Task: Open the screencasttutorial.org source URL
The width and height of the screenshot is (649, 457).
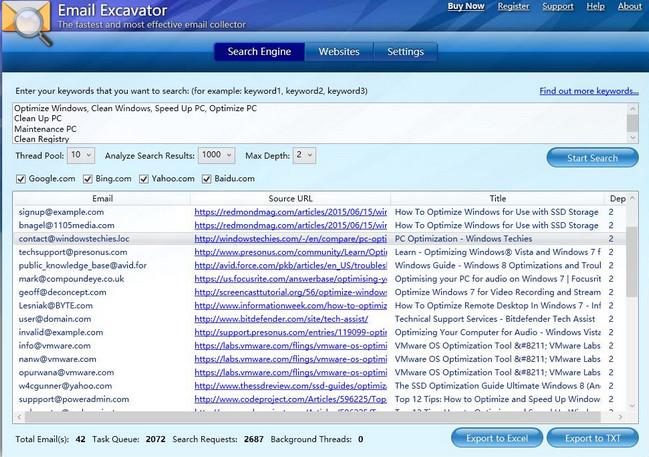Action: pyautogui.click(x=291, y=292)
